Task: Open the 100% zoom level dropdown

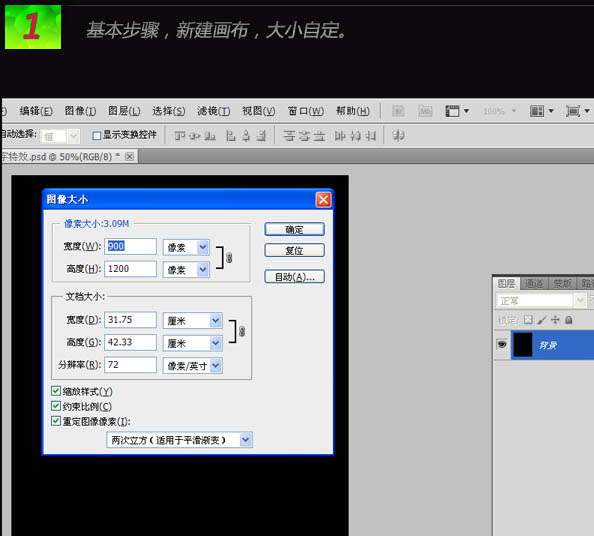Action: pyautogui.click(x=499, y=111)
